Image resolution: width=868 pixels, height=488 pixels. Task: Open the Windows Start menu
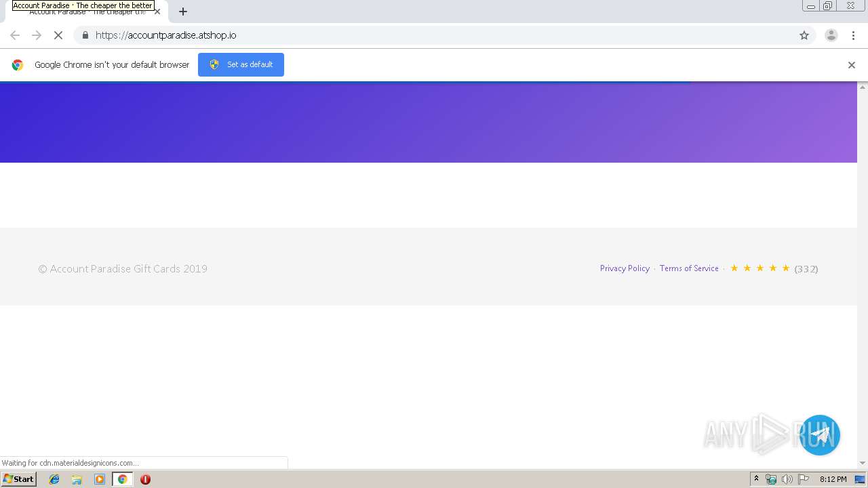pyautogui.click(x=18, y=479)
